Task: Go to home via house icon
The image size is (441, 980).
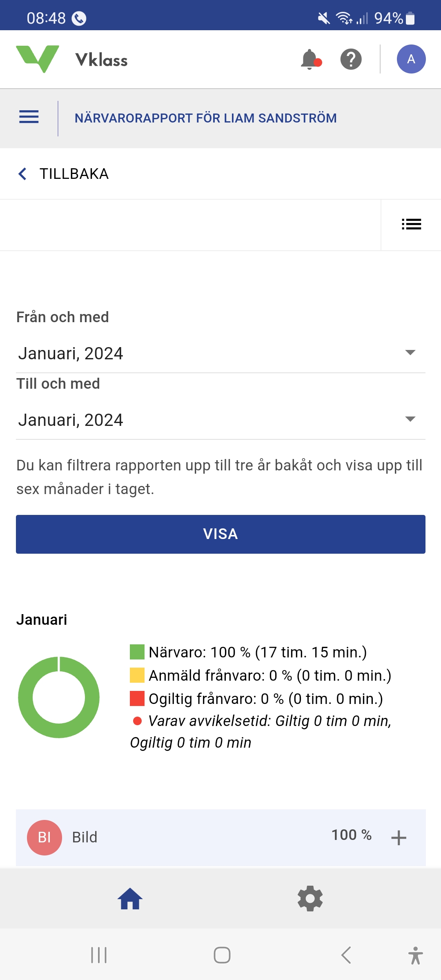Action: coord(130,899)
